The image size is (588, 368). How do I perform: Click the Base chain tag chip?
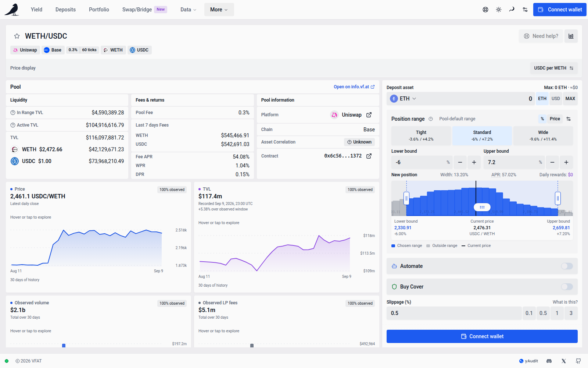pos(53,50)
